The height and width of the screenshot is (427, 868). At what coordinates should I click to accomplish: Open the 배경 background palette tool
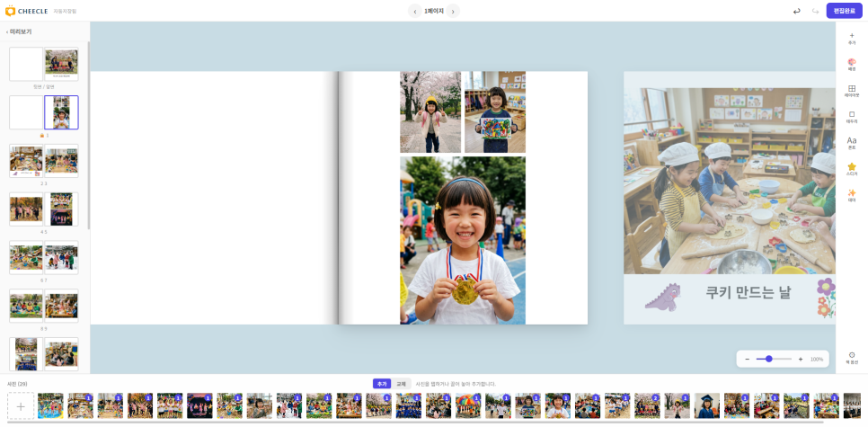click(852, 65)
